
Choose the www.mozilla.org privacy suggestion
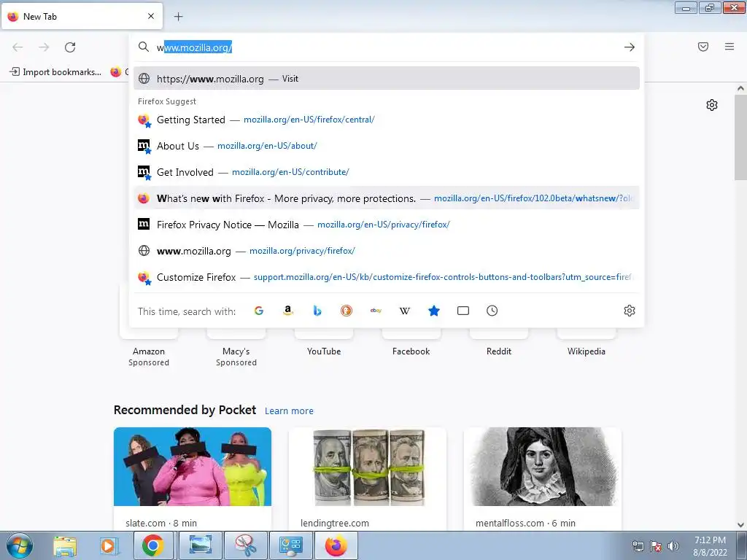pyautogui.click(x=387, y=251)
